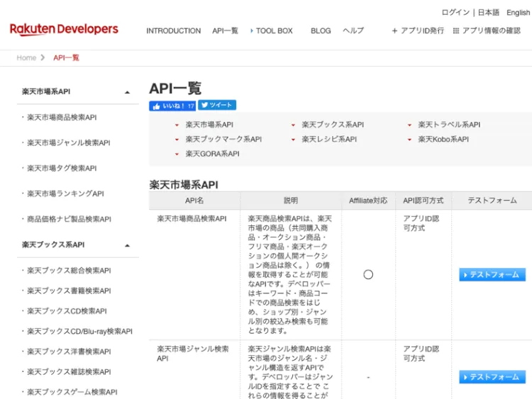Image resolution: width=532 pixels, height=399 pixels.
Task: Open 楽天ブックス雑誌検索API in sidebar
Action: [69, 372]
